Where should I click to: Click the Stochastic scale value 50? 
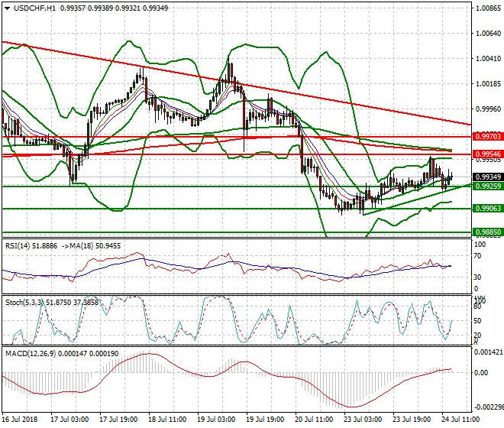477,321
